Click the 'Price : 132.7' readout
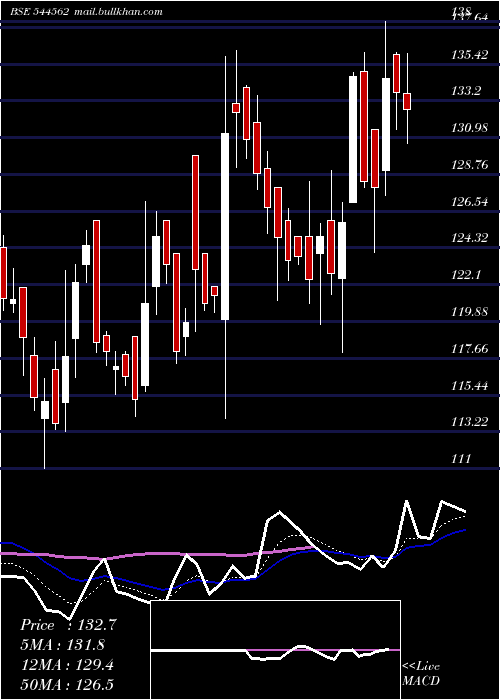The image size is (500, 700). (x=68, y=625)
